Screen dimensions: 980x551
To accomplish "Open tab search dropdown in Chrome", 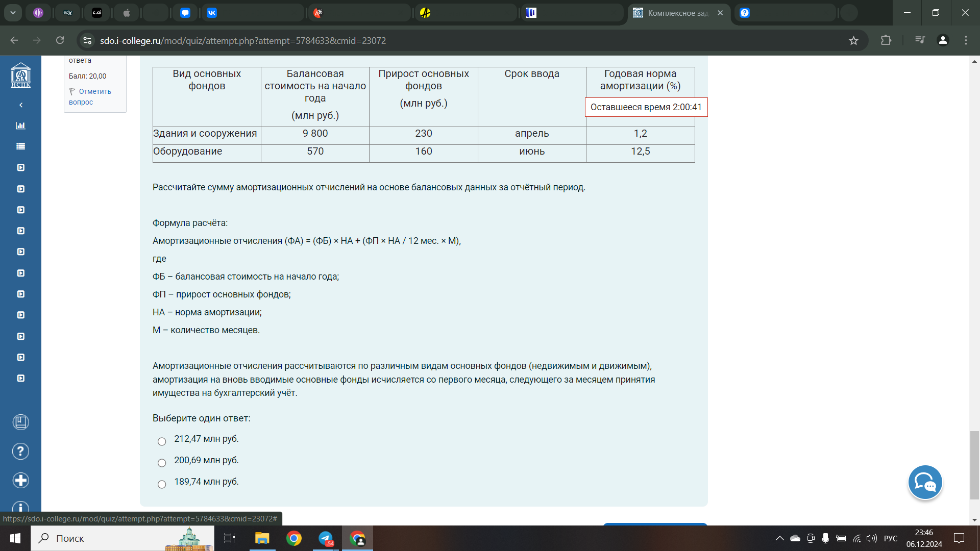I will [13, 13].
